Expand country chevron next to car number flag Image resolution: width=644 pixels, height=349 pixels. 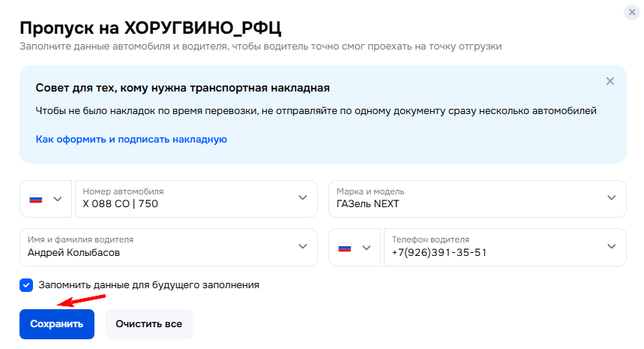(58, 199)
